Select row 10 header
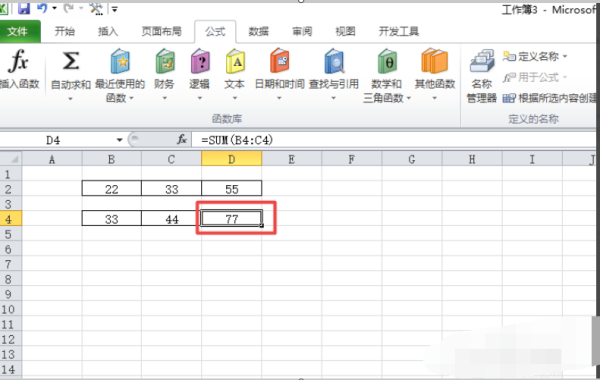The width and height of the screenshot is (600, 380). tap(11, 309)
